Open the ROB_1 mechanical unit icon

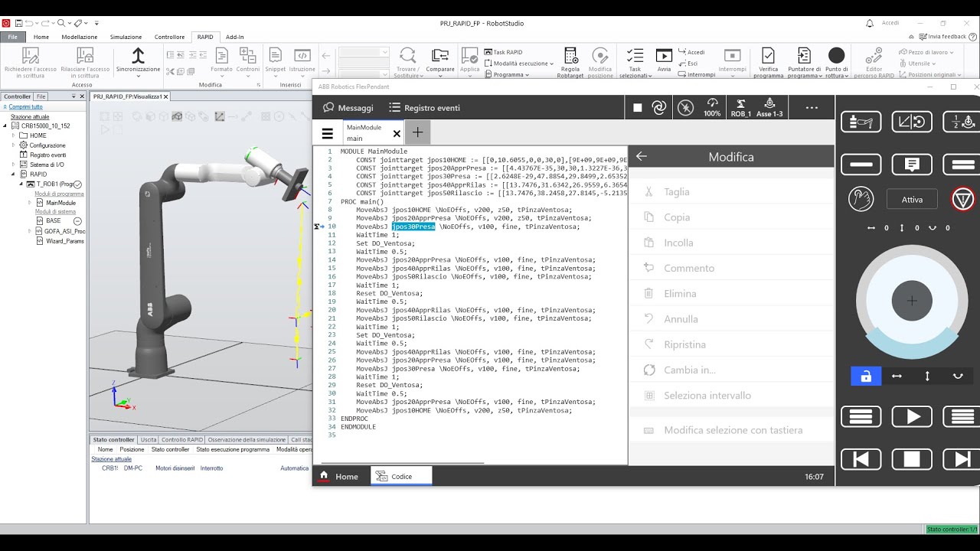[740, 107]
